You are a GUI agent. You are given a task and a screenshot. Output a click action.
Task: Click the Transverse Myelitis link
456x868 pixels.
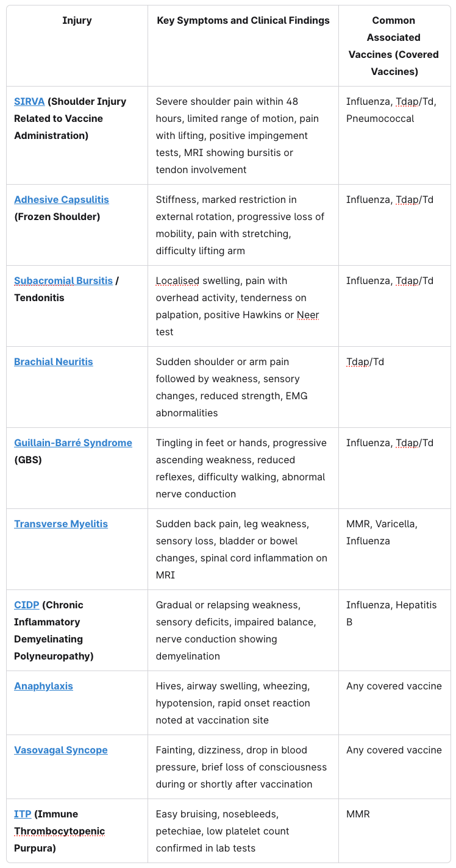point(61,524)
